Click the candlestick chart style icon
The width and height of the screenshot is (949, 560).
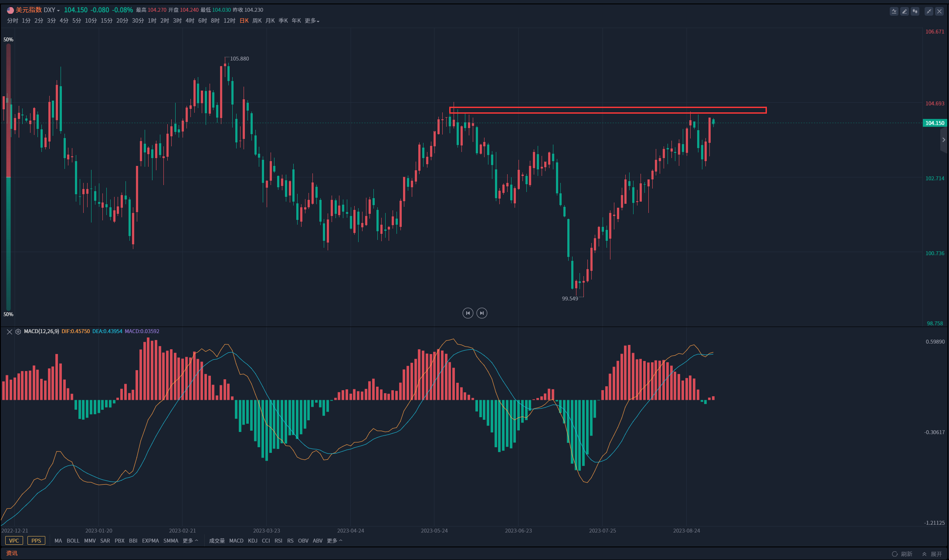[x=915, y=11]
